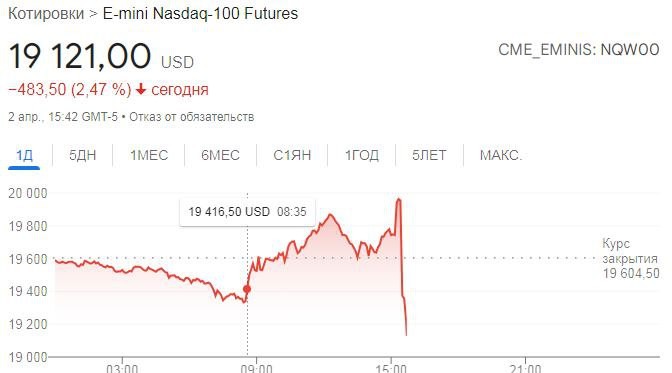The height and width of the screenshot is (373, 672).
Task: Open the 5ЛЕТ five-year chart tab
Action: [x=429, y=155]
